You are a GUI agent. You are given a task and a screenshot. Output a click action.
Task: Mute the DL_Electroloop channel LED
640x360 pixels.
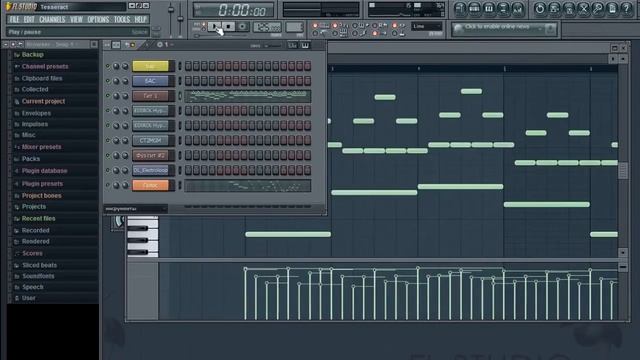point(108,170)
